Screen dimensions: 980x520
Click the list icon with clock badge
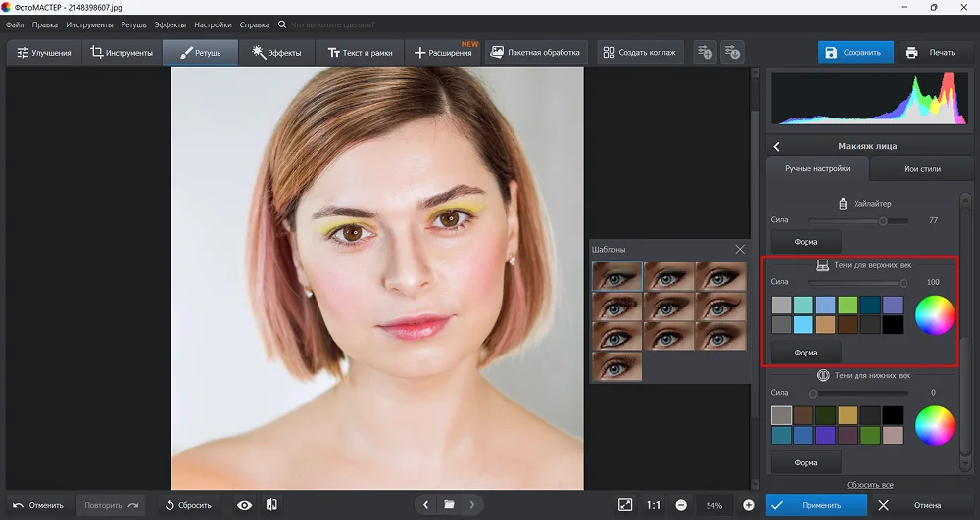click(732, 53)
